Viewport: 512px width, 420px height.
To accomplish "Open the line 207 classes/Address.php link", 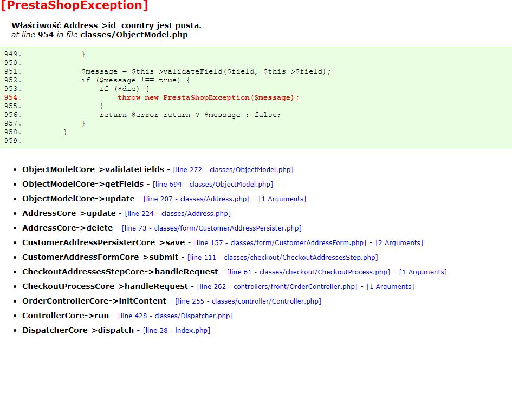I will coord(197,199).
